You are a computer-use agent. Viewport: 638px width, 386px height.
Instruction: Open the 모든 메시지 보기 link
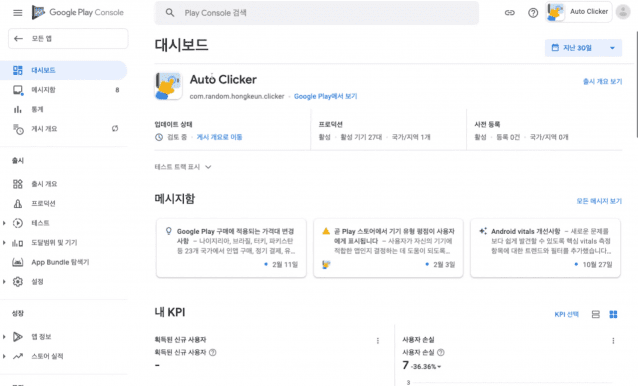[599, 201]
